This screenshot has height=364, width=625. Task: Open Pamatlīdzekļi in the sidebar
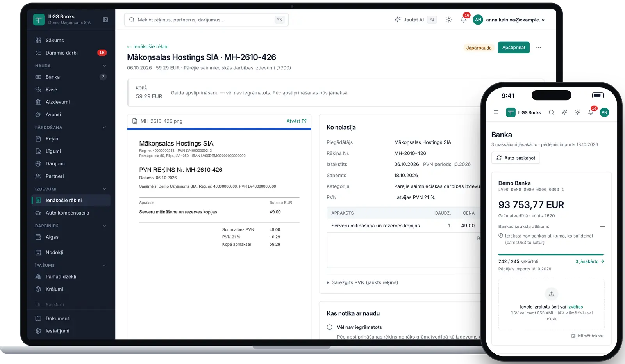[71, 277]
